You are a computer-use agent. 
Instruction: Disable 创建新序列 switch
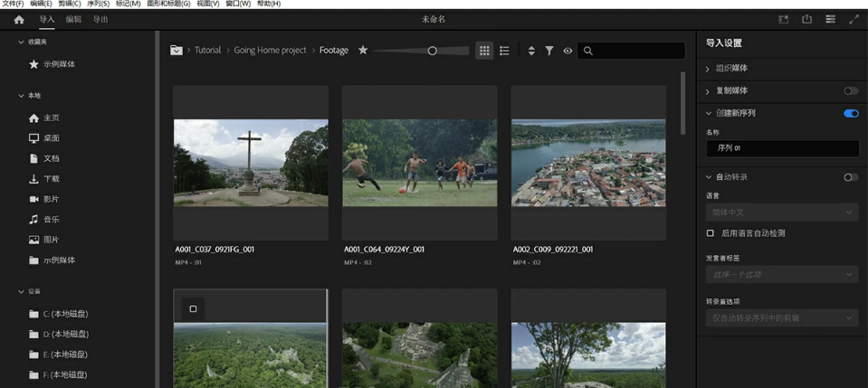[x=851, y=113]
